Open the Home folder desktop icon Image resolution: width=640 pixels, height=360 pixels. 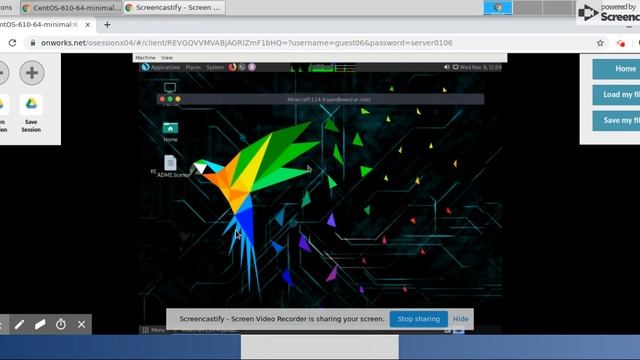pos(170,132)
